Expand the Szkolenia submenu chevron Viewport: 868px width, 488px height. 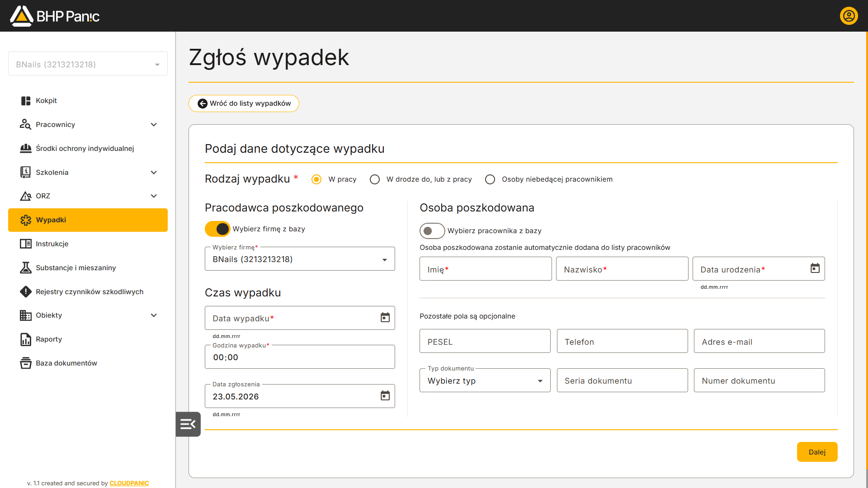[154, 173]
